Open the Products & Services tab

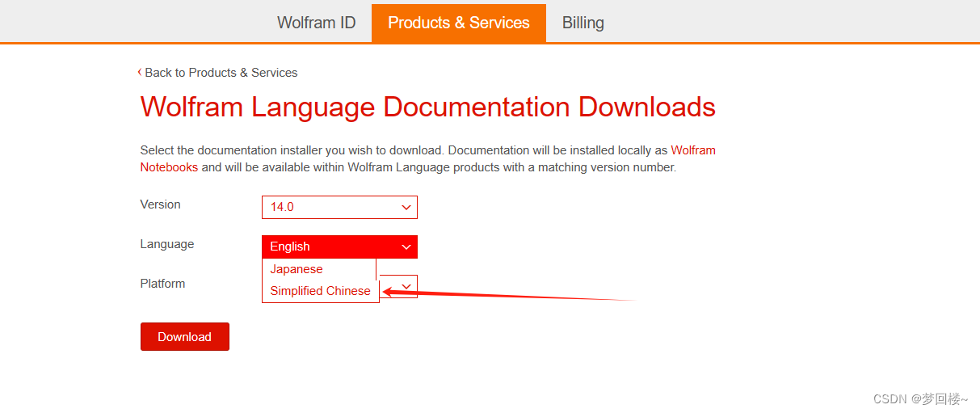coord(459,23)
